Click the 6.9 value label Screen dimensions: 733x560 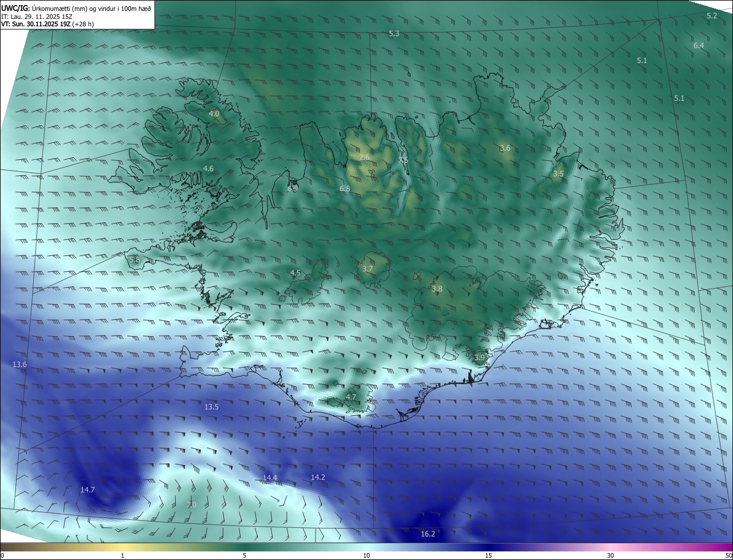pos(293,188)
